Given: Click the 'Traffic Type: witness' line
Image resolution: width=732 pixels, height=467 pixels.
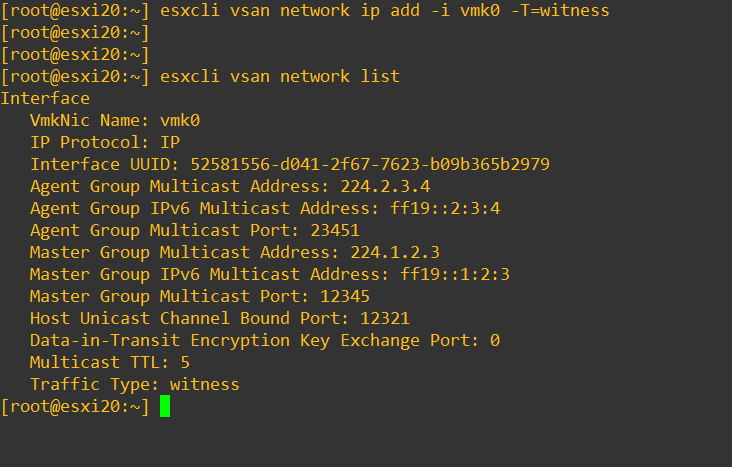Looking at the screenshot, I should [x=135, y=384].
